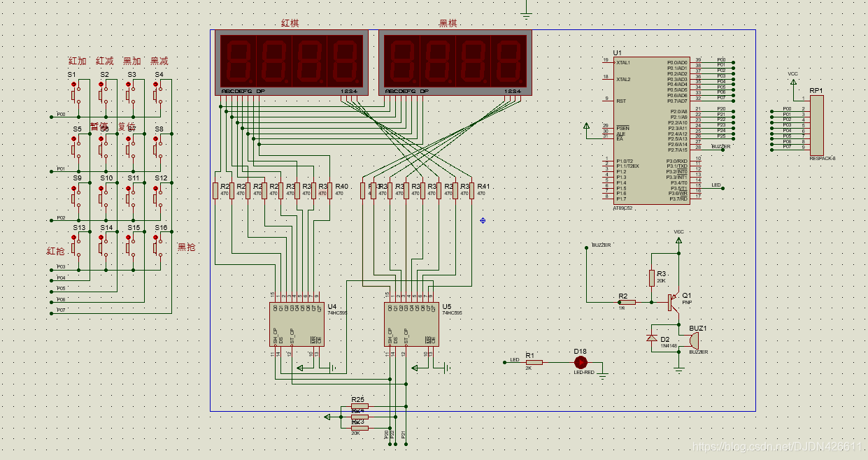Click the 1K resistor R2 beside the transistor
This screenshot has width=868, height=460.
point(627,303)
